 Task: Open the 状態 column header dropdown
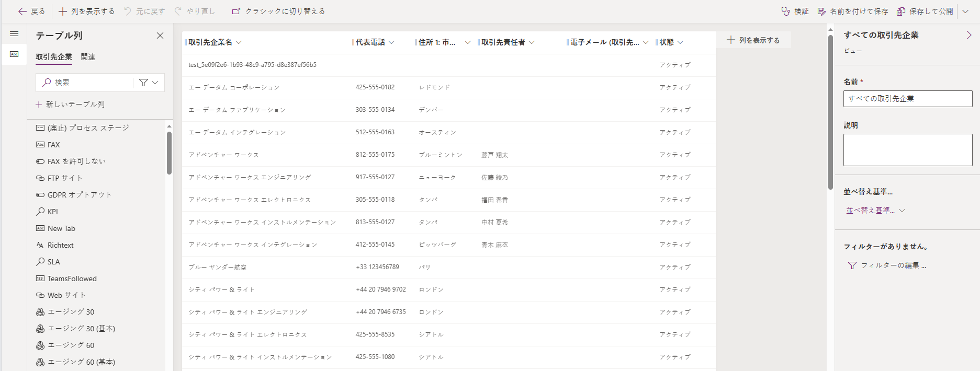click(x=680, y=42)
